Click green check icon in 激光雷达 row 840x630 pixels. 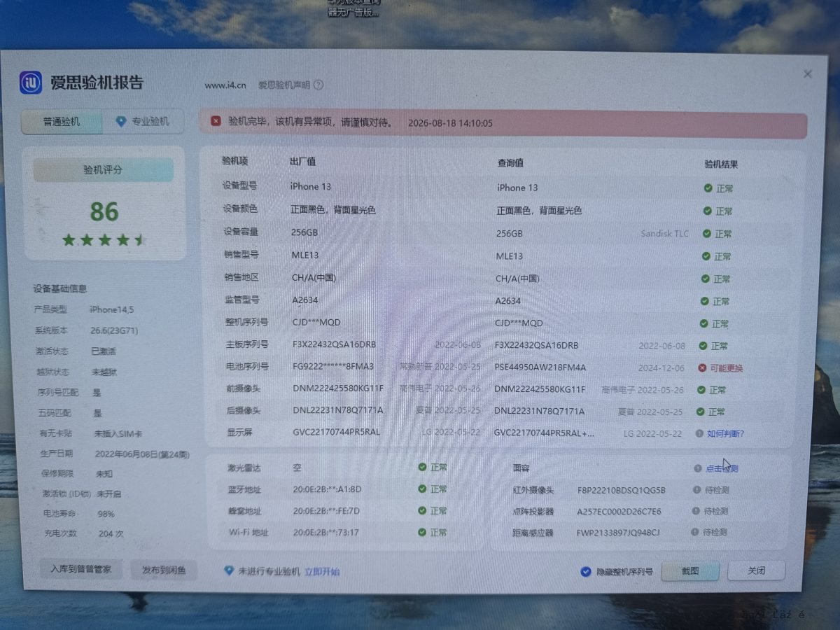[x=422, y=467]
